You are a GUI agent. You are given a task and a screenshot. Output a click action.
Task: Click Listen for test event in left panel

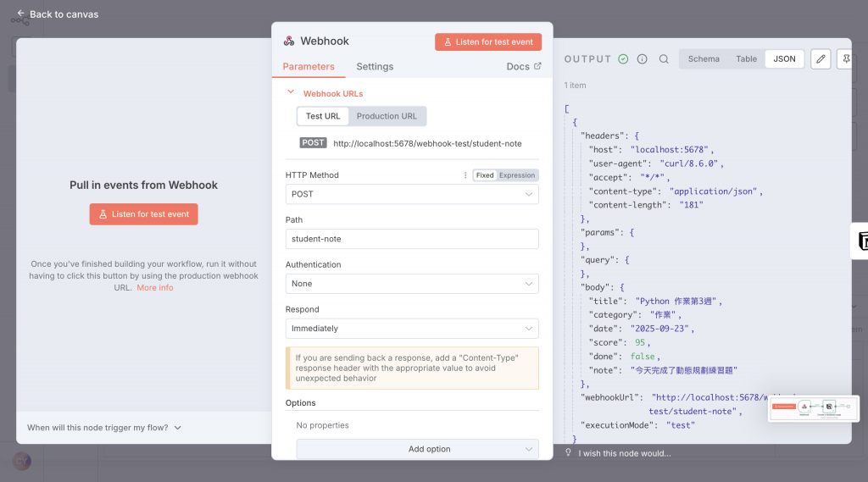[x=144, y=214]
